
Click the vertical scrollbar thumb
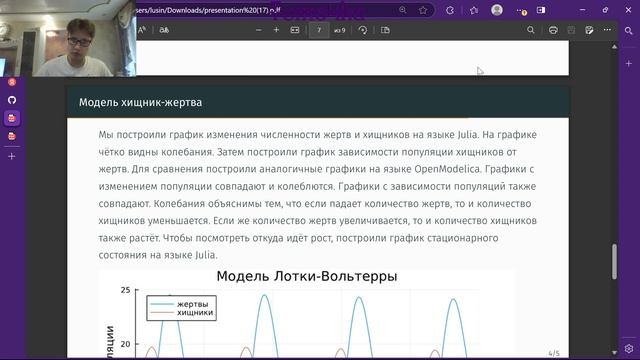point(614,262)
